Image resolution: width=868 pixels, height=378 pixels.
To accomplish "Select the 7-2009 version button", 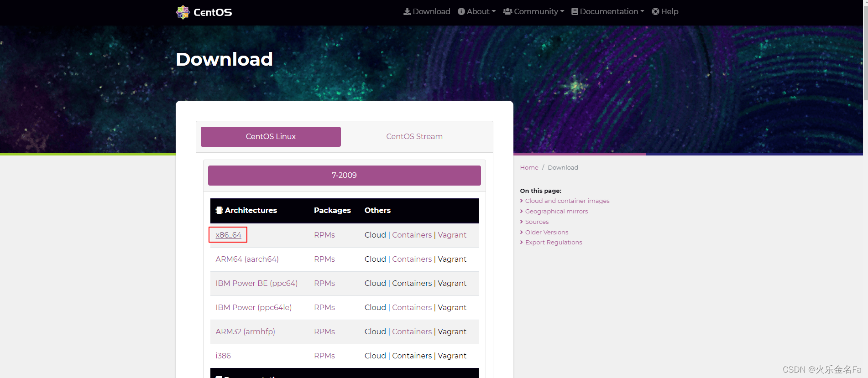I will click(345, 176).
